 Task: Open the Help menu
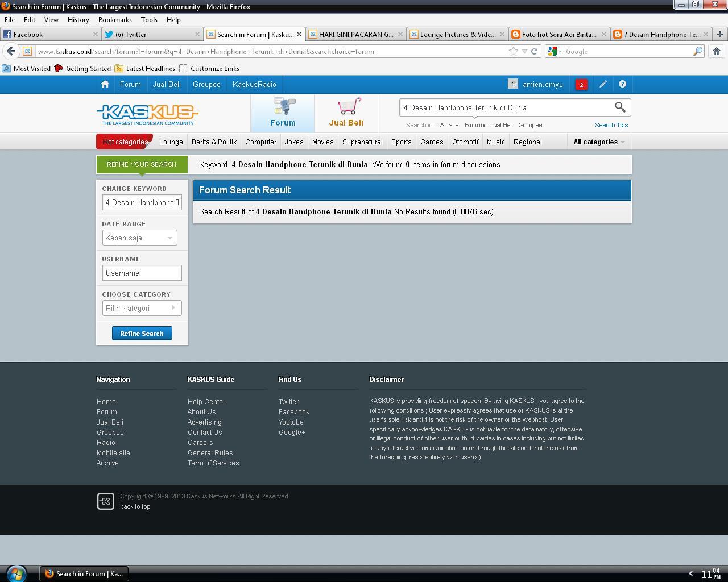pos(173,19)
